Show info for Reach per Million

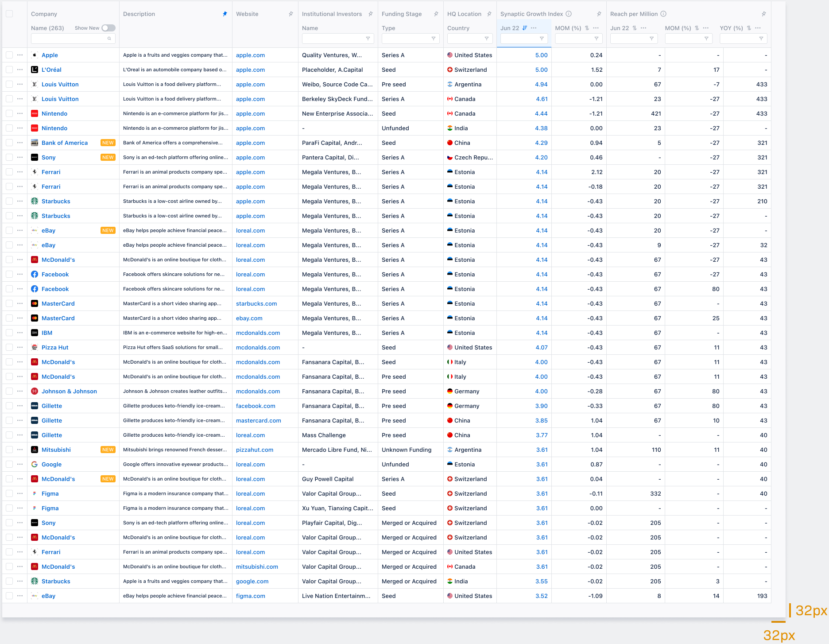(x=663, y=14)
